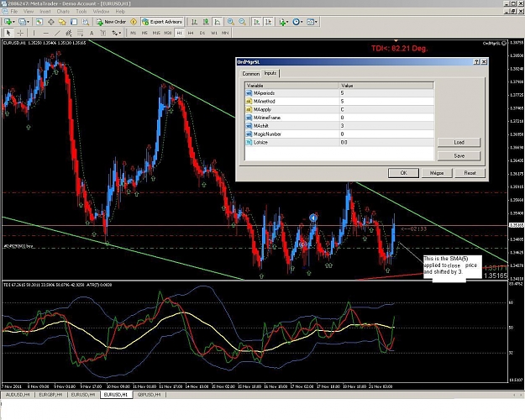The height and width of the screenshot is (420, 525).
Task: Switch chart to candlestick mode
Action: [206, 22]
